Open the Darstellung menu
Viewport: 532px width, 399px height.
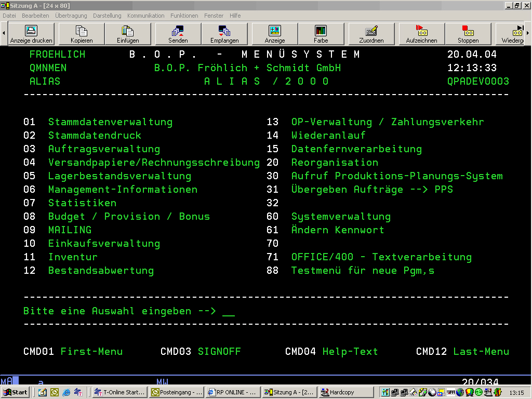pos(107,16)
